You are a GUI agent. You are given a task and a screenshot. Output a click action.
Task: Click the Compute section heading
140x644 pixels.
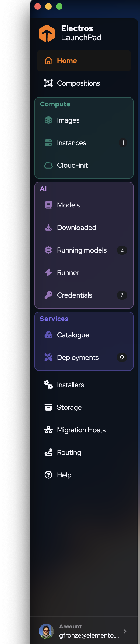tap(55, 104)
